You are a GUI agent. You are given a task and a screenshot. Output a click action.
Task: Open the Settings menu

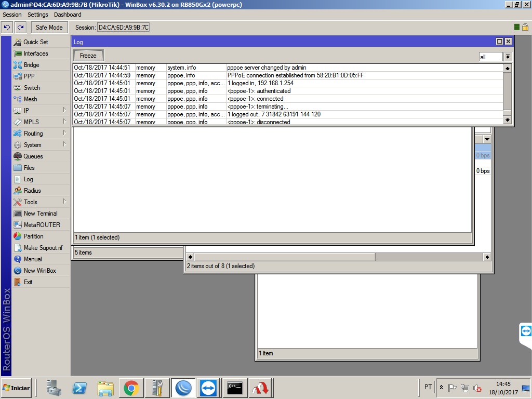37,15
